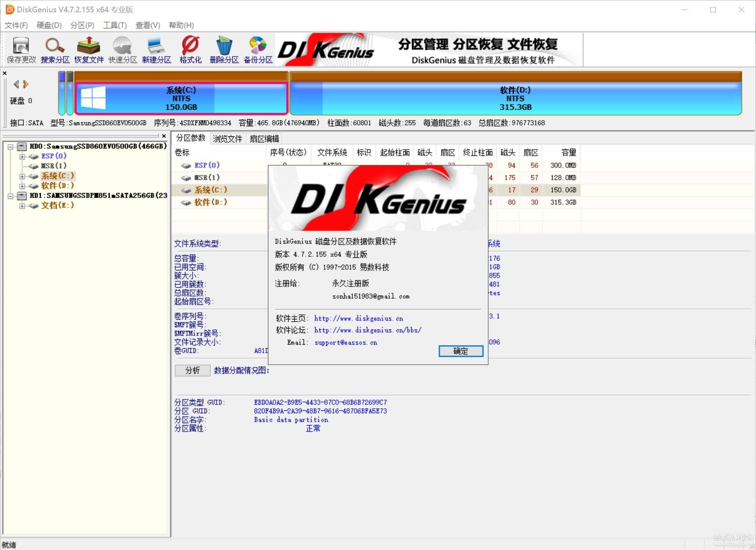The image size is (756, 550).
Task: Click the HD0 disk icon in the tree
Action: point(21,147)
